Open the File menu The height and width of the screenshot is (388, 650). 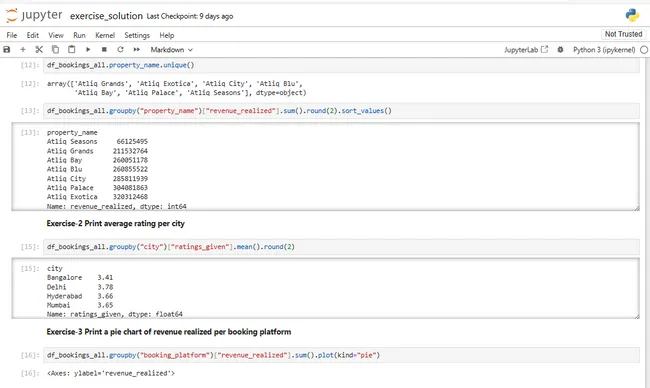pos(12,35)
